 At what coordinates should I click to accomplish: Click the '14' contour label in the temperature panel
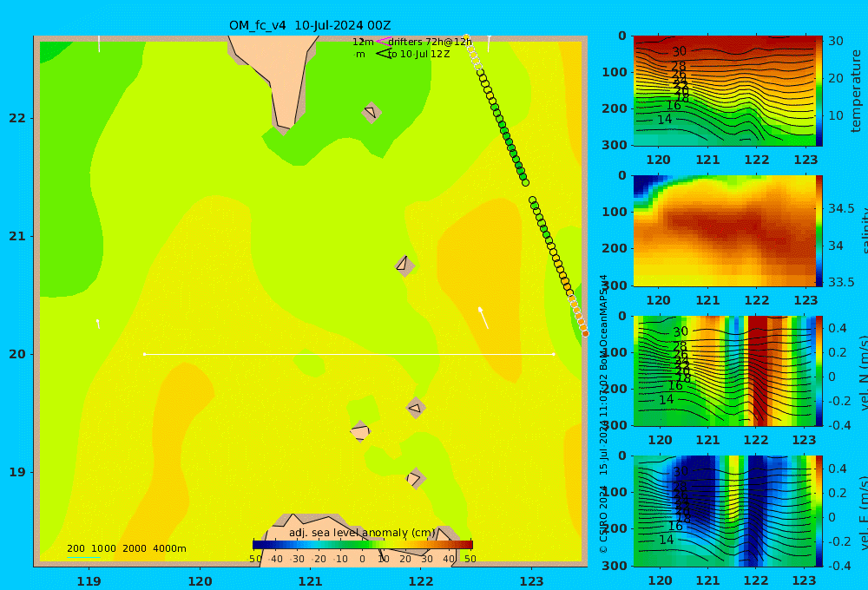tap(664, 119)
